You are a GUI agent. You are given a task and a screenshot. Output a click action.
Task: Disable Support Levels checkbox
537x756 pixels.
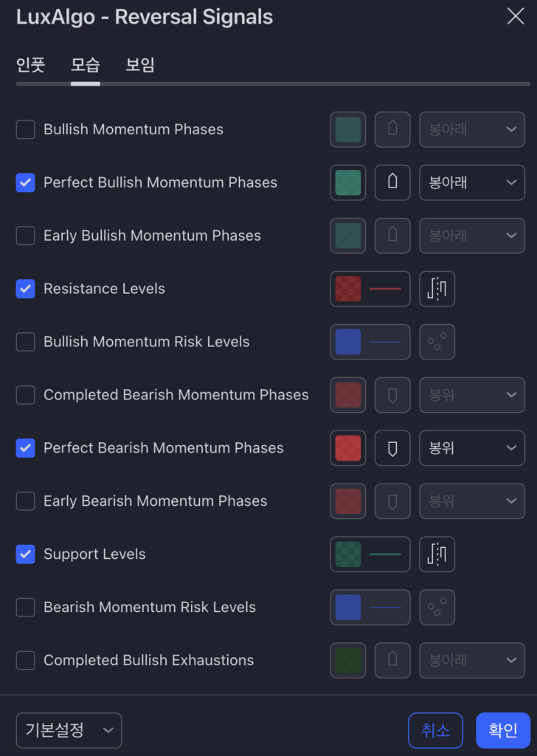coord(26,554)
